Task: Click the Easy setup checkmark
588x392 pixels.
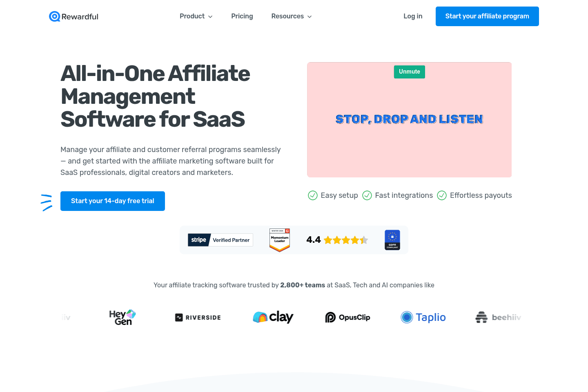Action: tap(313, 195)
